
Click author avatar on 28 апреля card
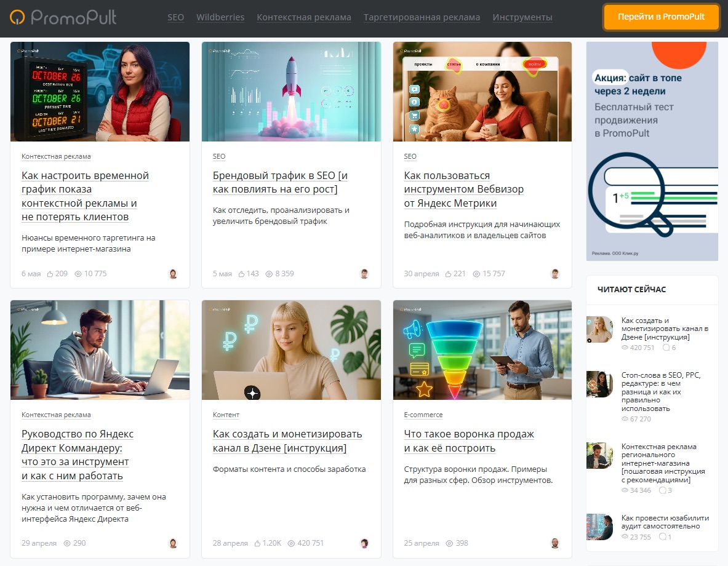pyautogui.click(x=364, y=543)
